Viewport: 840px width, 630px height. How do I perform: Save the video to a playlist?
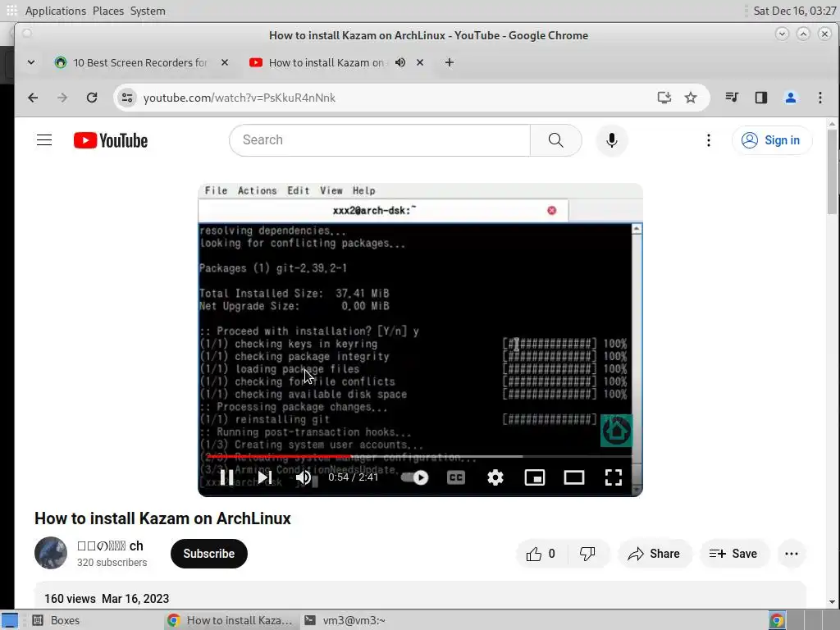(x=734, y=554)
